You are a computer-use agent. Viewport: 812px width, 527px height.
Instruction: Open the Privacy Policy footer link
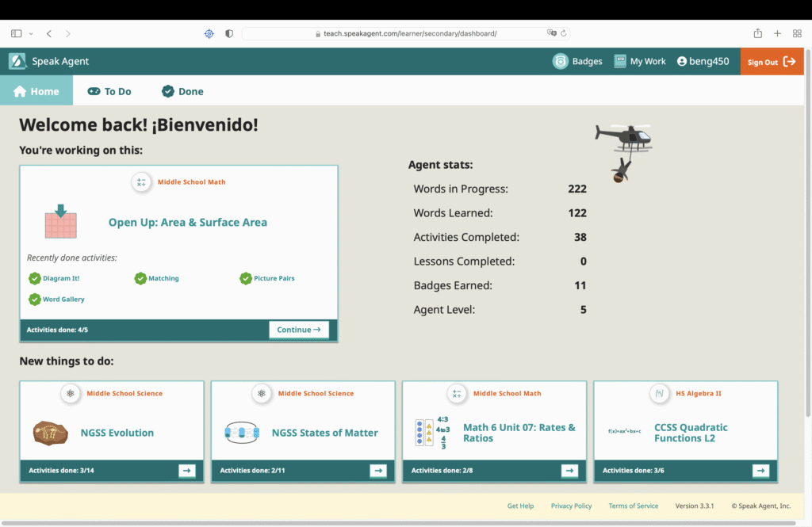(571, 506)
